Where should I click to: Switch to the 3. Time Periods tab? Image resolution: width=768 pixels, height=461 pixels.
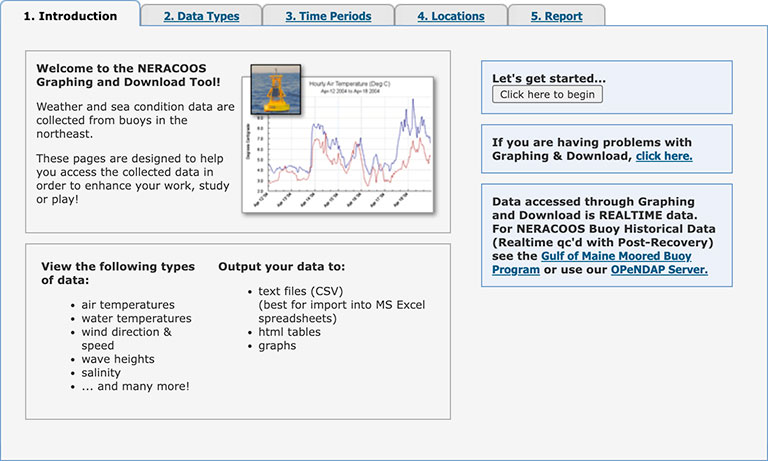[x=328, y=16]
